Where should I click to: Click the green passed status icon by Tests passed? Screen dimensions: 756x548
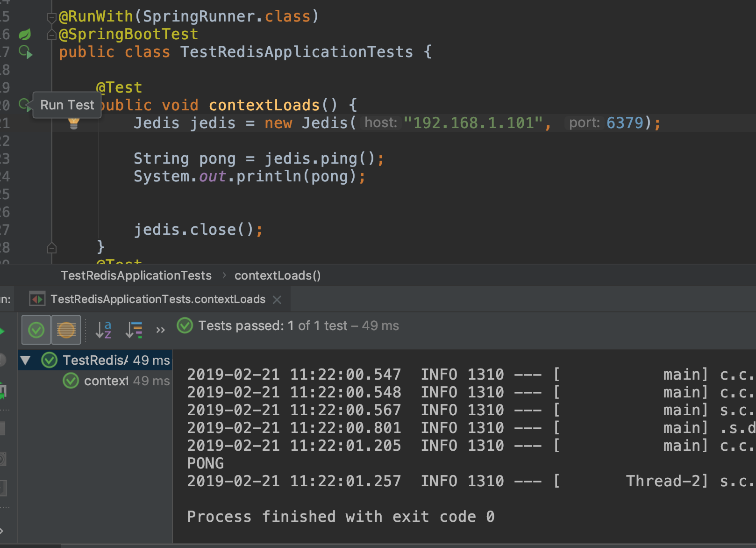pyautogui.click(x=185, y=325)
